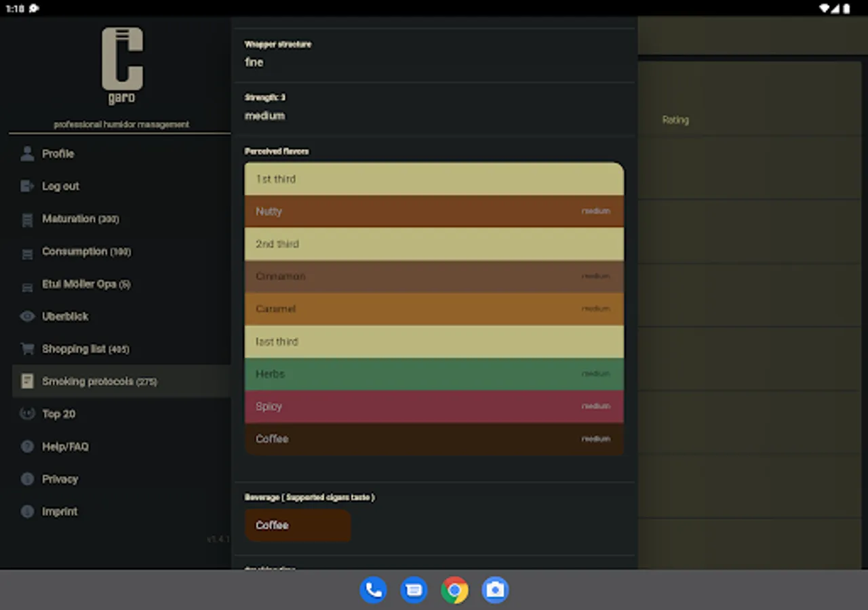
Task: Click the 'Perceived flavors' heading
Action: click(277, 151)
